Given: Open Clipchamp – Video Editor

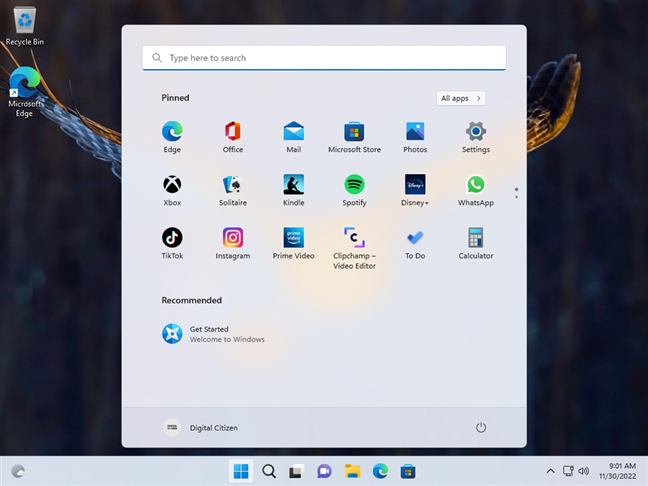Looking at the screenshot, I should [354, 248].
